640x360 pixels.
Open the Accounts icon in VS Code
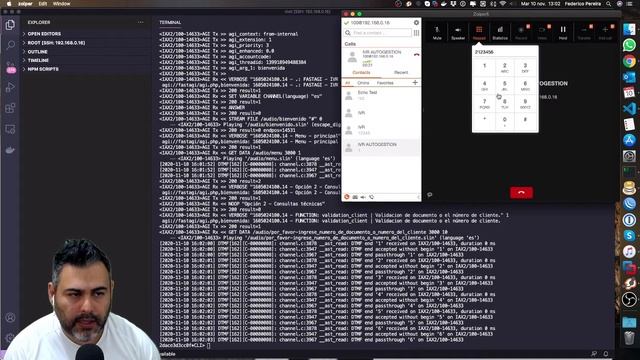(10, 317)
